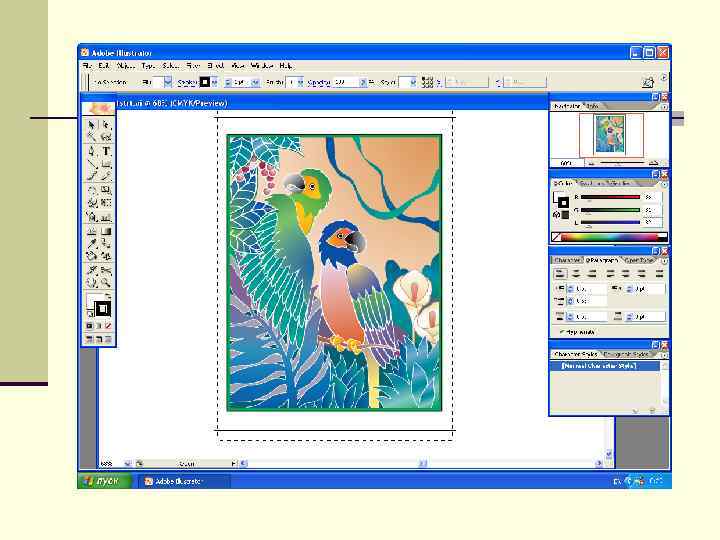
Task: Set toolbox paint to None
Action: 108,326
